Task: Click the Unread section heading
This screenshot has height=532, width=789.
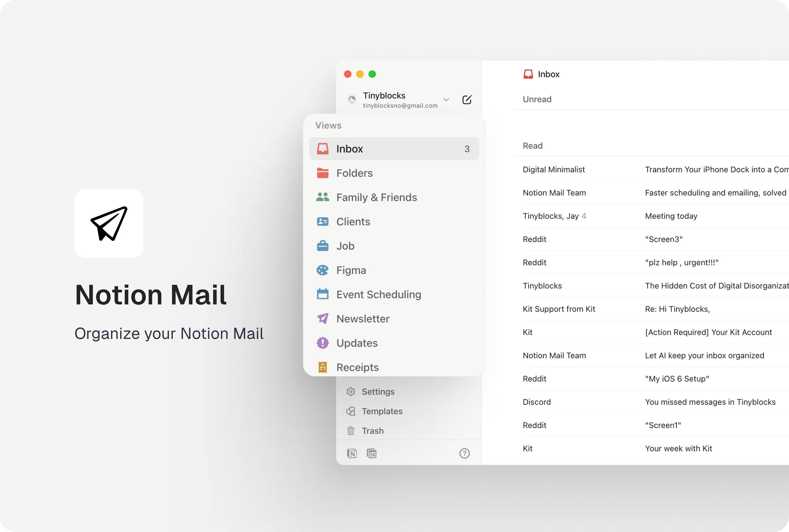Action: (537, 99)
